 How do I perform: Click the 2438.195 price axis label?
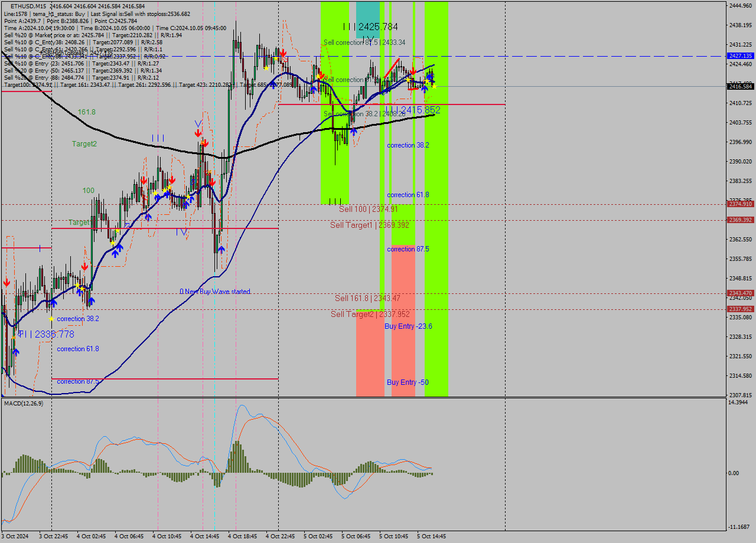coord(741,25)
